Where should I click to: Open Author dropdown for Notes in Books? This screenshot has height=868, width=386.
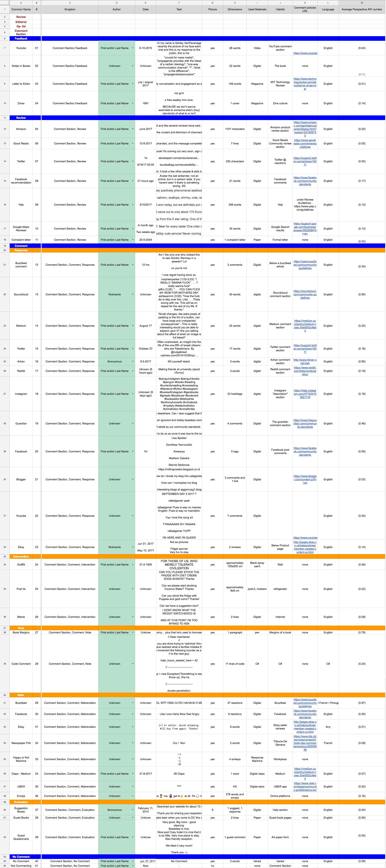[x=133, y=66]
